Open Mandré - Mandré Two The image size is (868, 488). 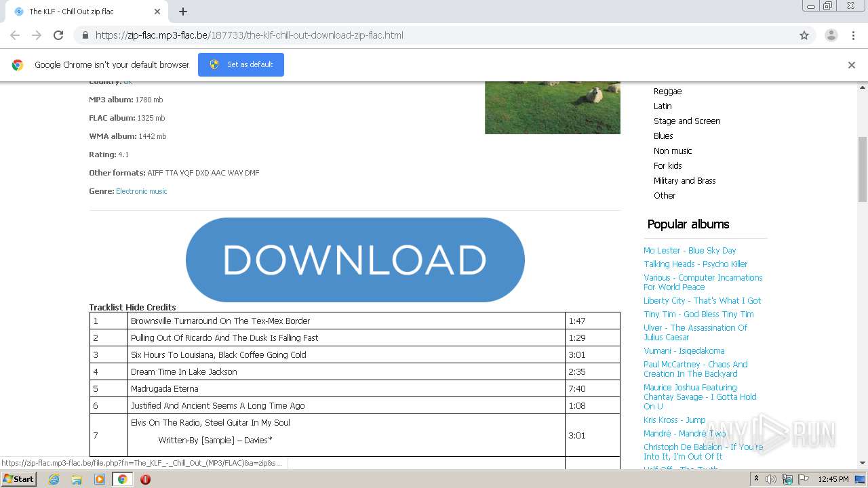pos(685,433)
